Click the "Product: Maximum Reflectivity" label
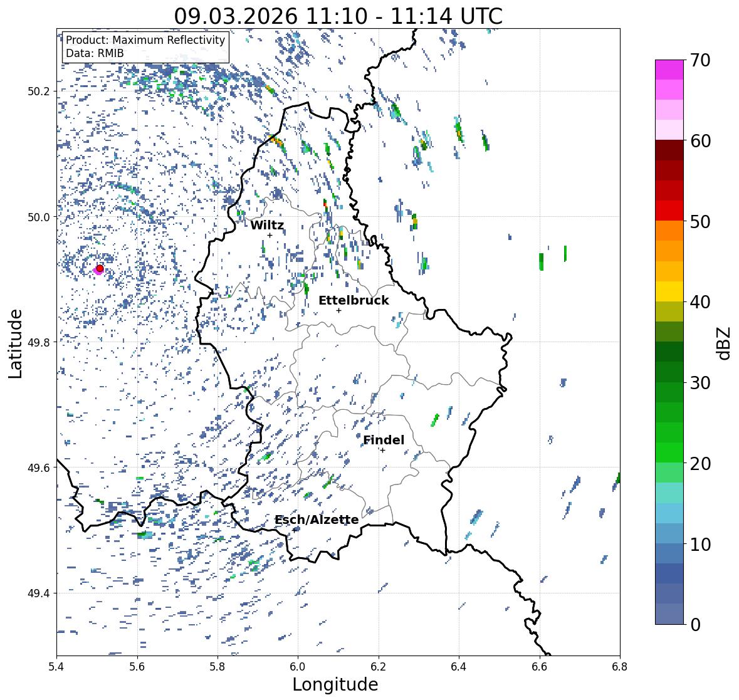The height and width of the screenshot is (700, 739). [x=145, y=40]
